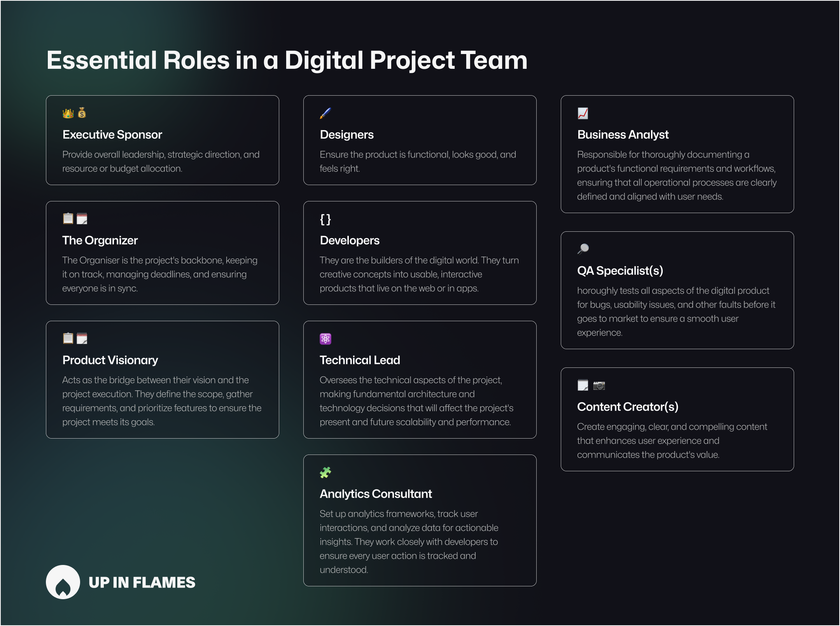Click the Business Analyst card description text

[x=677, y=175]
